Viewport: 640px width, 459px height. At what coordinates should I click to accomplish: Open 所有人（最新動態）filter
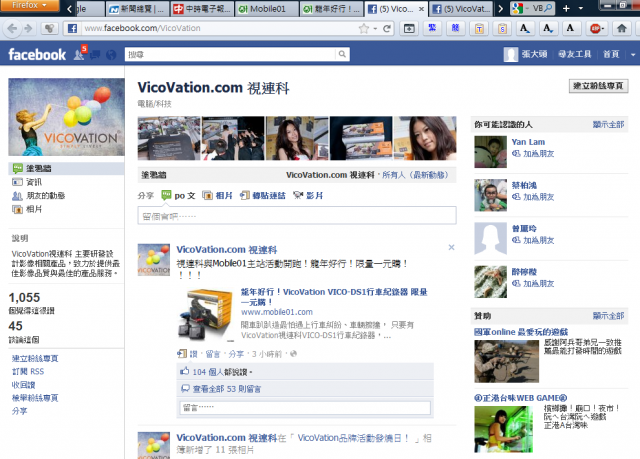click(x=416, y=175)
